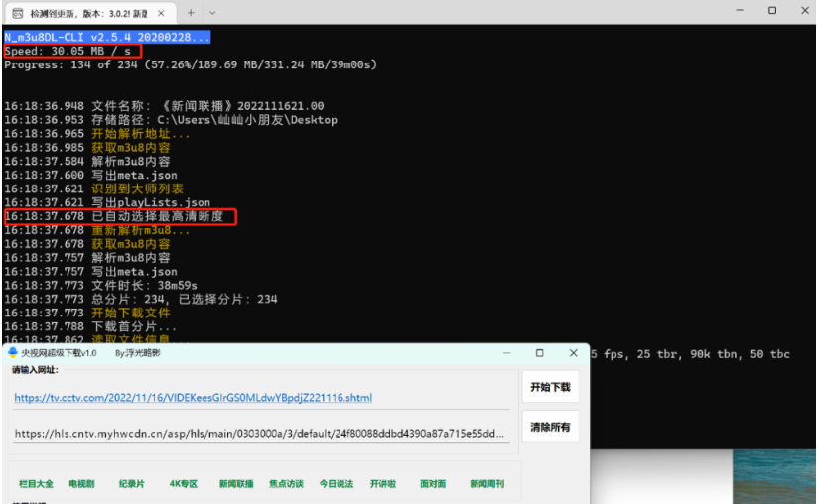Maximize the 央视网超级下载 downloader window
Image resolution: width=817 pixels, height=504 pixels.
click(x=539, y=352)
